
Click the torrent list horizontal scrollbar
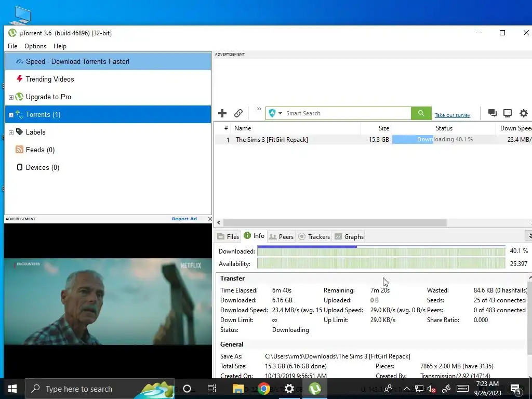335,222
